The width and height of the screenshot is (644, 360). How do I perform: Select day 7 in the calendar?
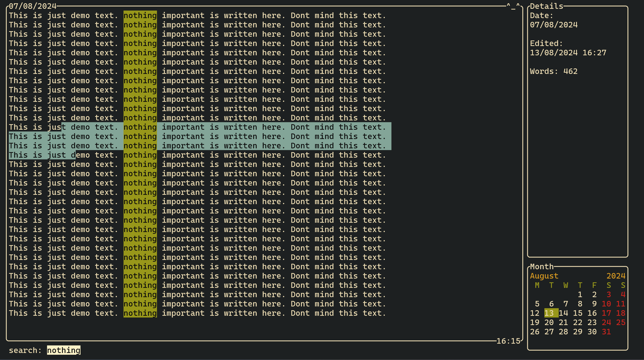tap(566, 304)
